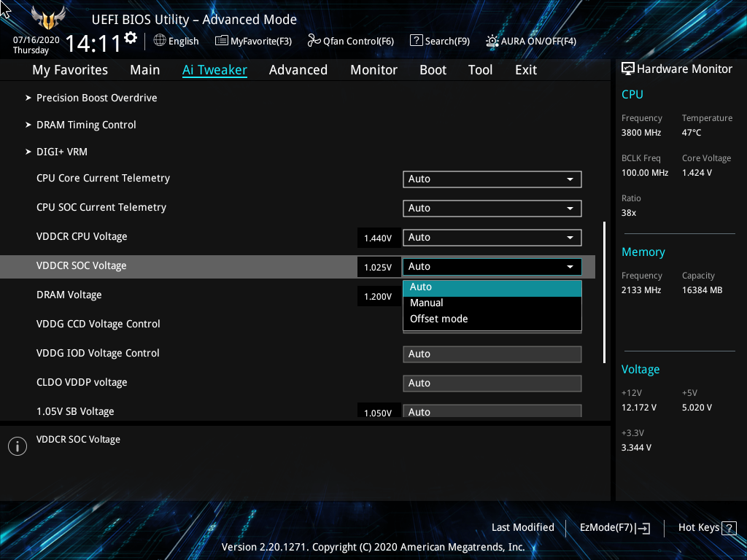747x560 pixels.
Task: Click the TUF logo emblem
Action: [x=48, y=18]
